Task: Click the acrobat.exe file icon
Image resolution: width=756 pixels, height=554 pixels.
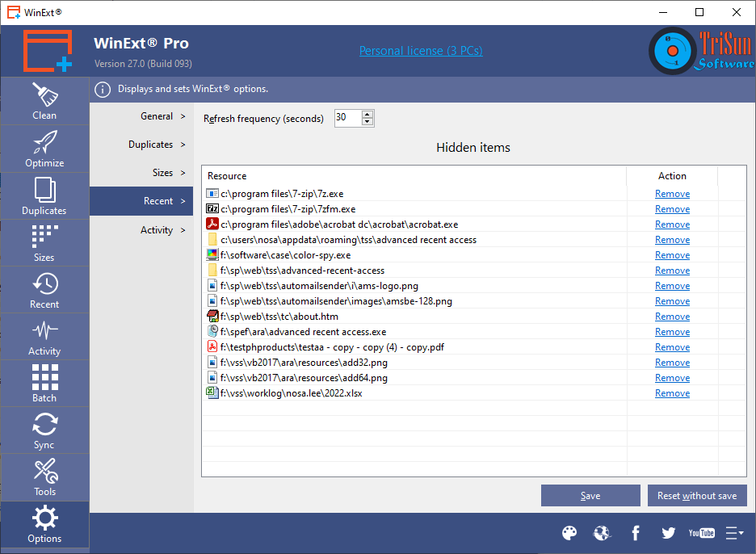Action: [212, 225]
